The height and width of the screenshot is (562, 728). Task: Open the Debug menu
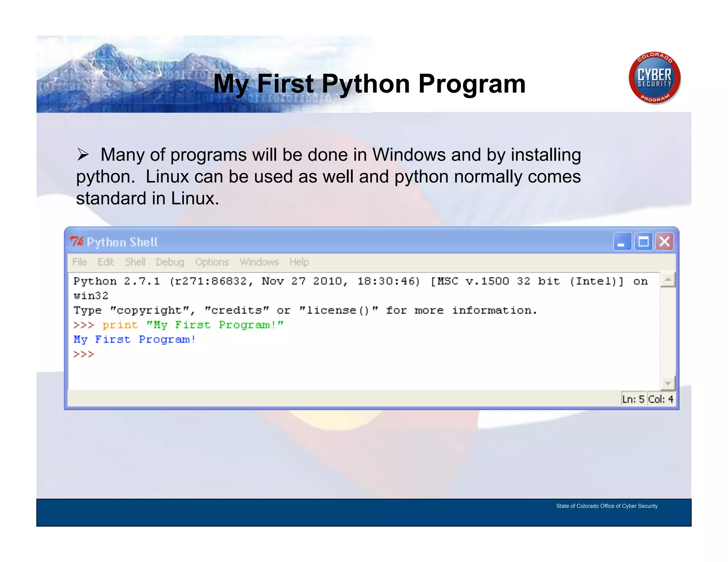(170, 262)
